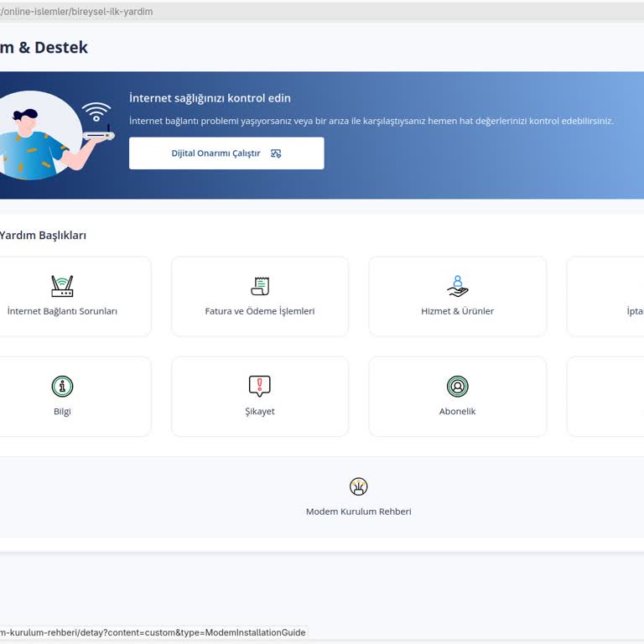Open the Hizmet & Ürünler label
This screenshot has width=644, height=644.
pyautogui.click(x=458, y=311)
